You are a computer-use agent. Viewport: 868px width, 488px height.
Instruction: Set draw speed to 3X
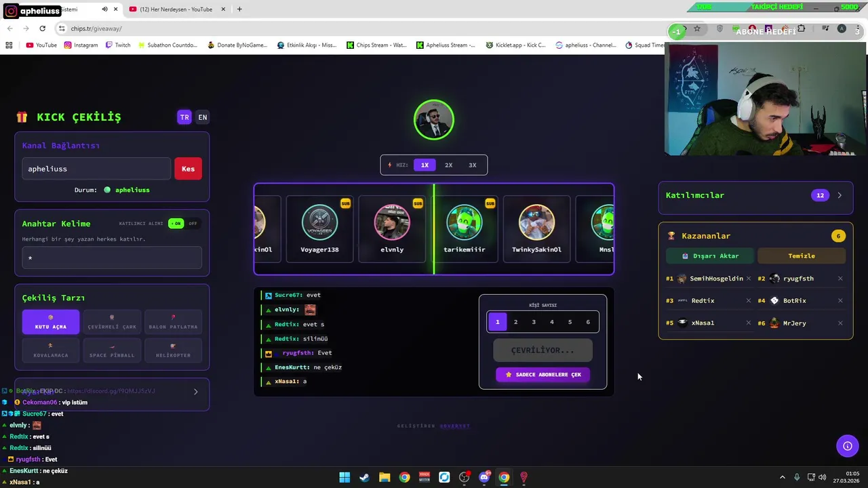pos(473,165)
